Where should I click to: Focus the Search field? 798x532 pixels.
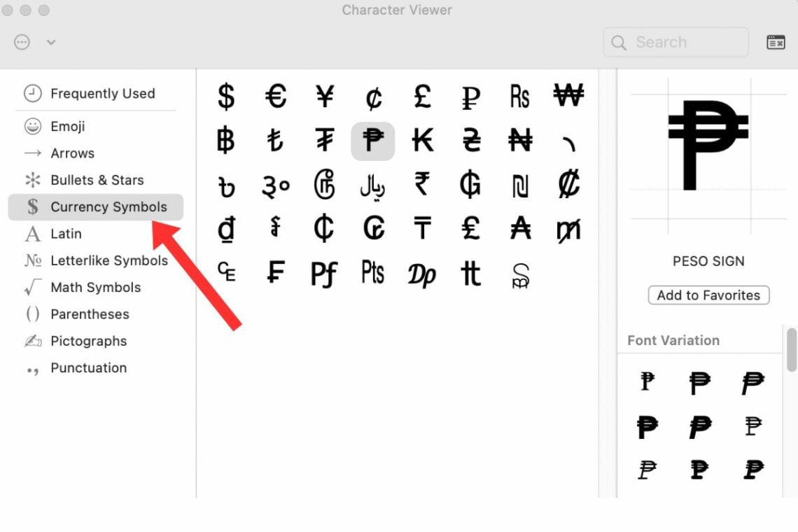(x=676, y=42)
